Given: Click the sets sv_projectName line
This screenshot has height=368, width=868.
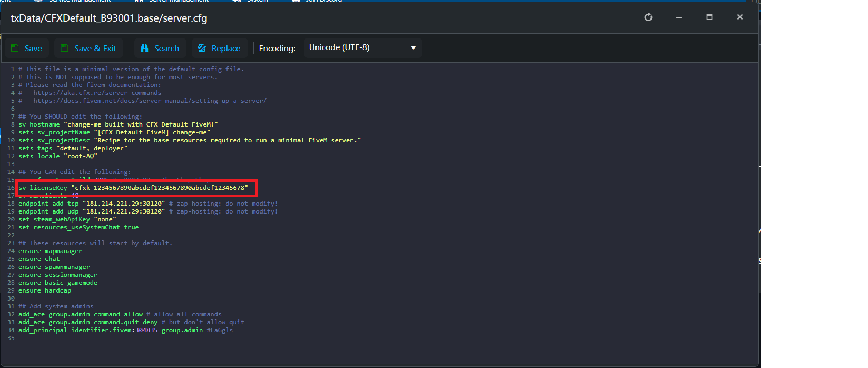Looking at the screenshot, I should (x=114, y=132).
